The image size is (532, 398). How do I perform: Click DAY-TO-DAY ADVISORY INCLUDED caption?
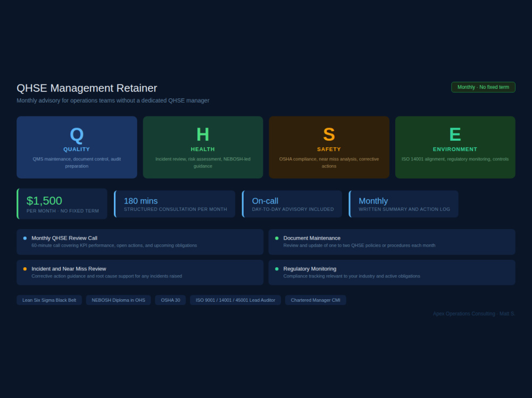[x=293, y=209]
